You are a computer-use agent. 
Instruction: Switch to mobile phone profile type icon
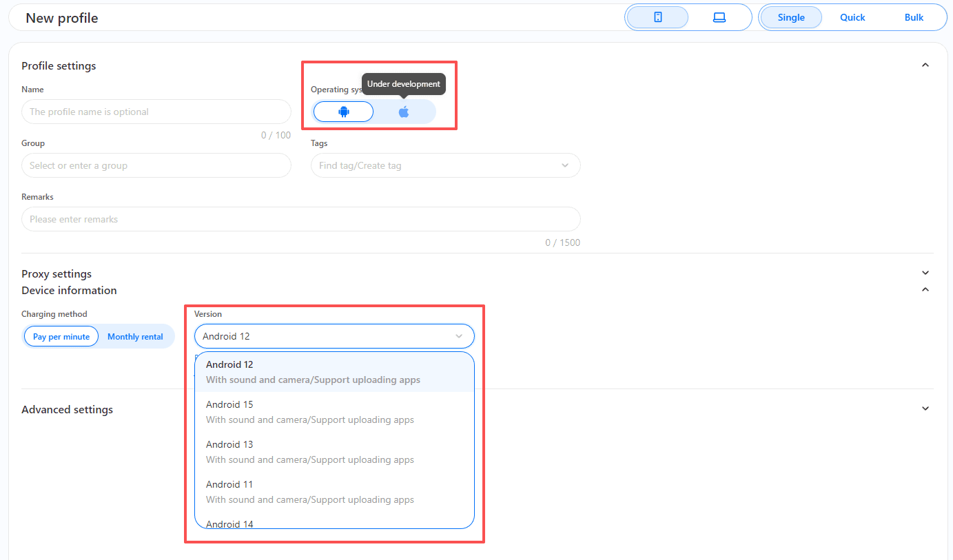[657, 17]
